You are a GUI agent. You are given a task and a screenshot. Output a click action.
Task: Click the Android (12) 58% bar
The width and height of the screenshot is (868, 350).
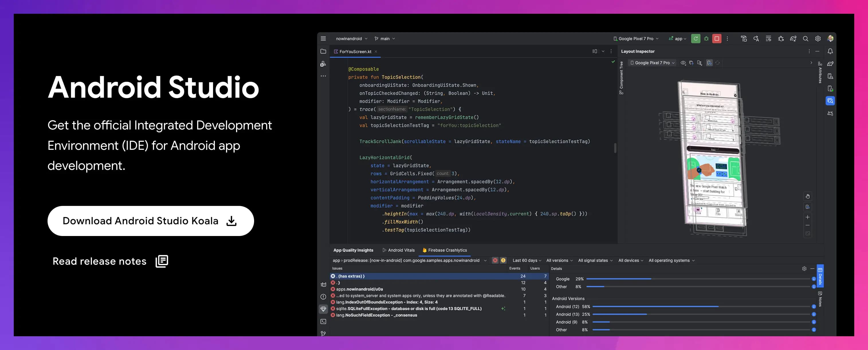[702, 306]
